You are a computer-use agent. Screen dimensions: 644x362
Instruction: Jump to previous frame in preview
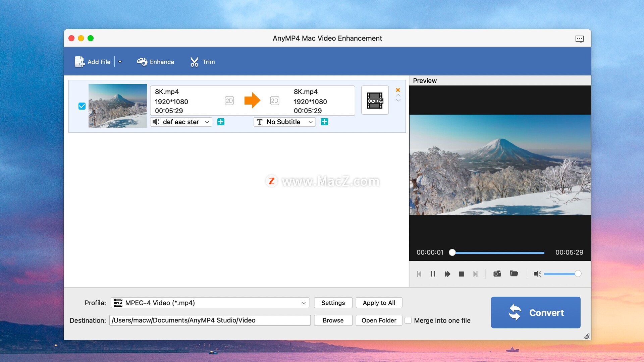point(419,274)
